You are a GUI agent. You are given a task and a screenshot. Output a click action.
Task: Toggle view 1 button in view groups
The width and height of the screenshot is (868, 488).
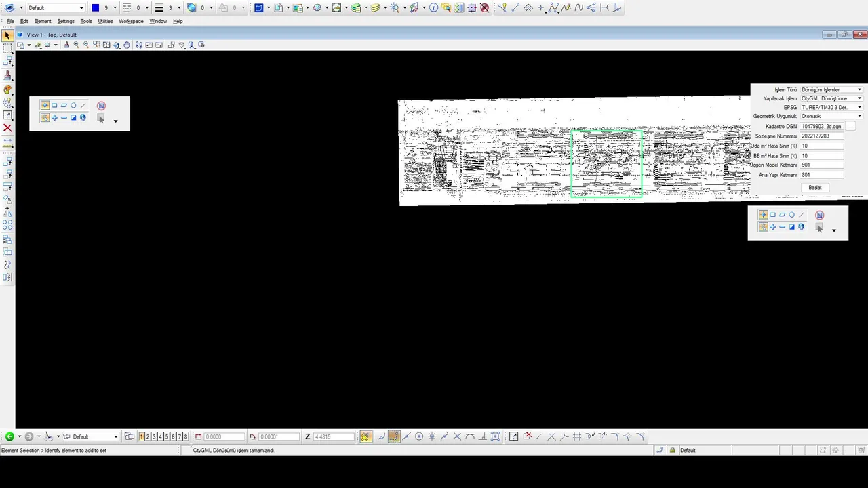[x=142, y=436]
